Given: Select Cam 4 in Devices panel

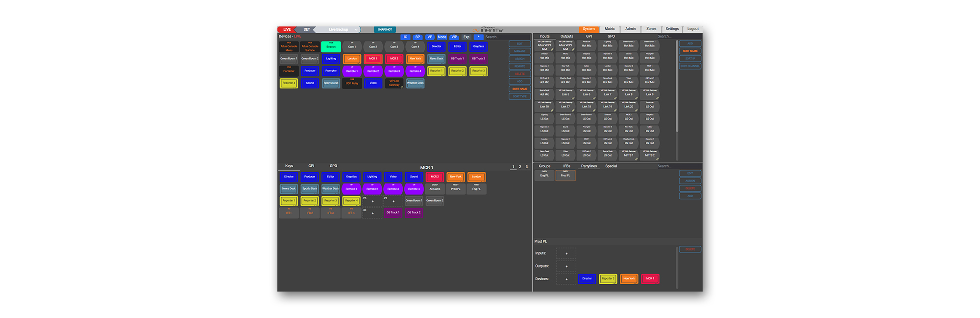Looking at the screenshot, I should coord(415,46).
